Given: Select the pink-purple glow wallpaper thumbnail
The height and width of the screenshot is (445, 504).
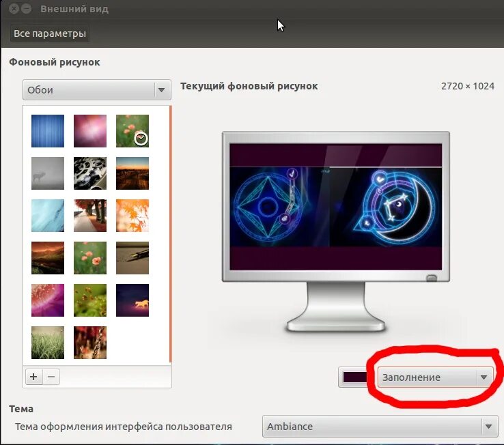Looking at the screenshot, I should point(90,131).
